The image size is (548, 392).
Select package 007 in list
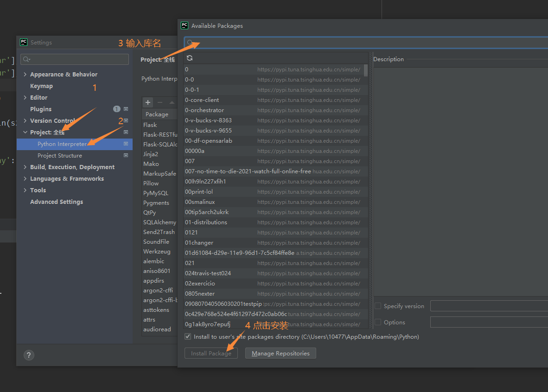point(276,161)
